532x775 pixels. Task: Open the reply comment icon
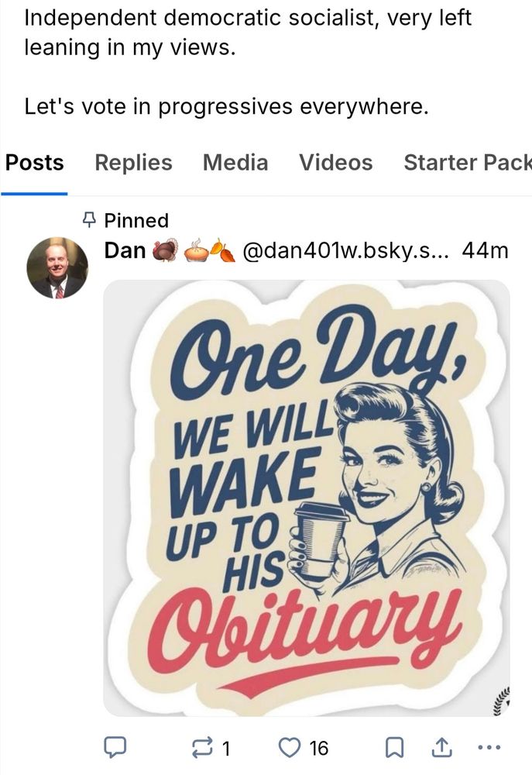coord(115,747)
